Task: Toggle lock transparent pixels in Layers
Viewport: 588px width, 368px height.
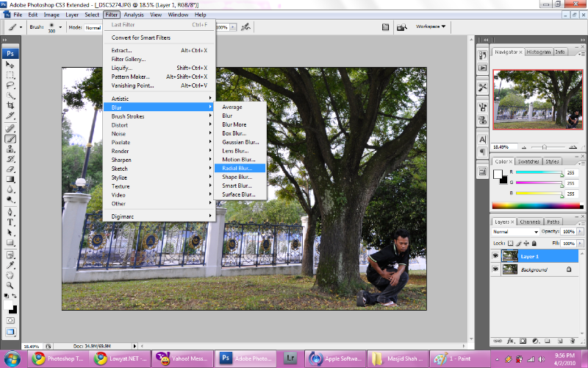Action: point(510,242)
